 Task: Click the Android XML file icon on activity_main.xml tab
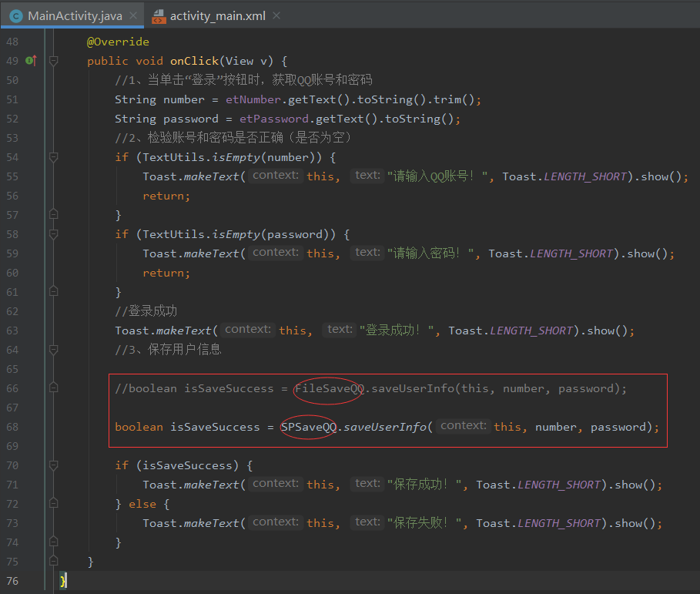158,15
